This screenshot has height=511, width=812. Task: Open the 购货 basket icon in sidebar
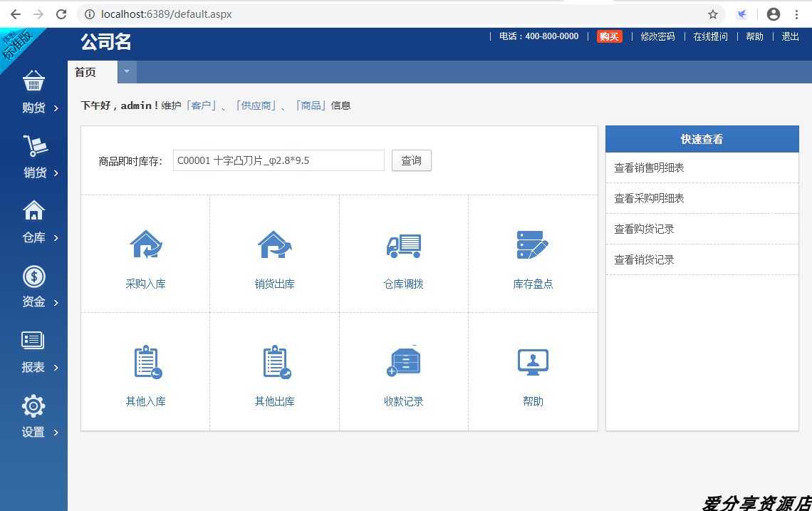[x=33, y=81]
